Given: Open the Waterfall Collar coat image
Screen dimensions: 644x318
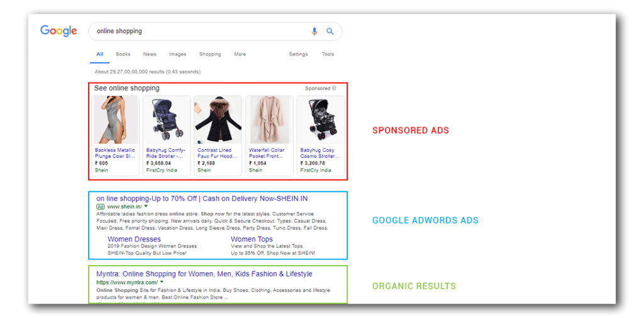Looking at the screenshot, I should [269, 120].
